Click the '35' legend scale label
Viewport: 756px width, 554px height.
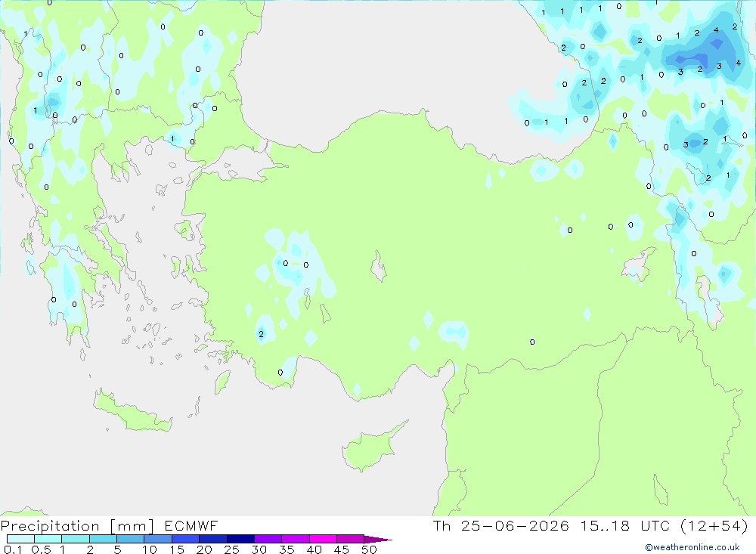coord(287,549)
